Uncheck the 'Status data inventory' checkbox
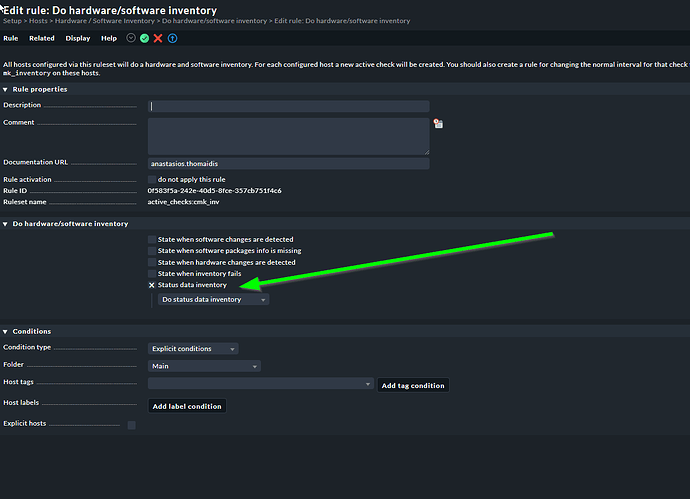Viewport: 690px width, 499px height. click(x=152, y=285)
